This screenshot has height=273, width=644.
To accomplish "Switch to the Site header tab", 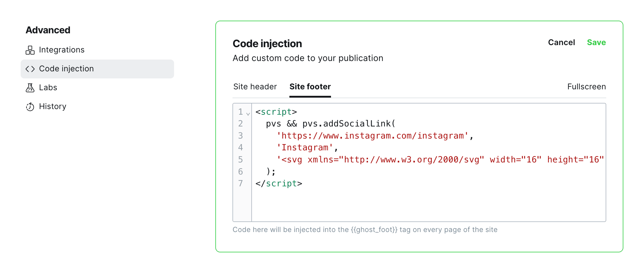I will [255, 86].
